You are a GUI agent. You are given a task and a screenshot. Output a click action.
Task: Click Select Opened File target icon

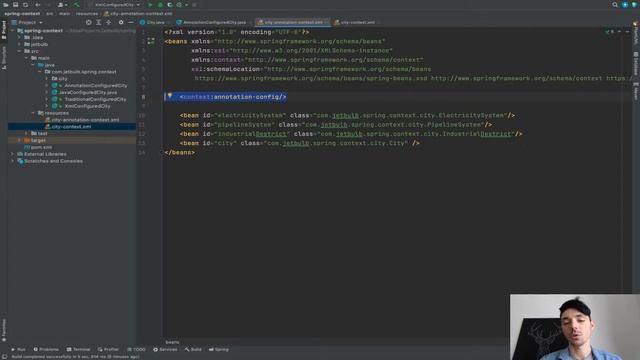pos(89,22)
